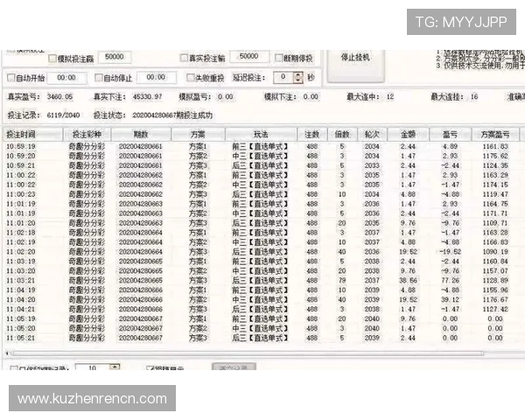The width and height of the screenshot is (525, 420).
Task: Click the 方案盈亏 value 1161.83
Action: (495, 146)
